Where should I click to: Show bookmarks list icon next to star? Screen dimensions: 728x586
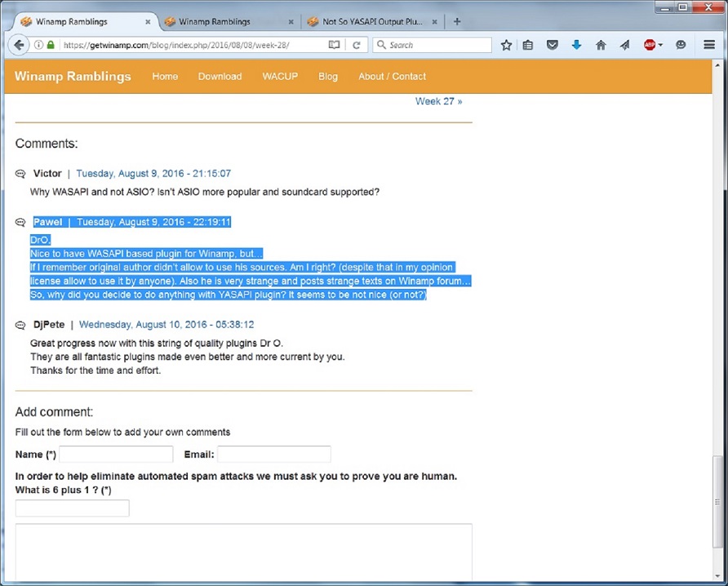[528, 46]
